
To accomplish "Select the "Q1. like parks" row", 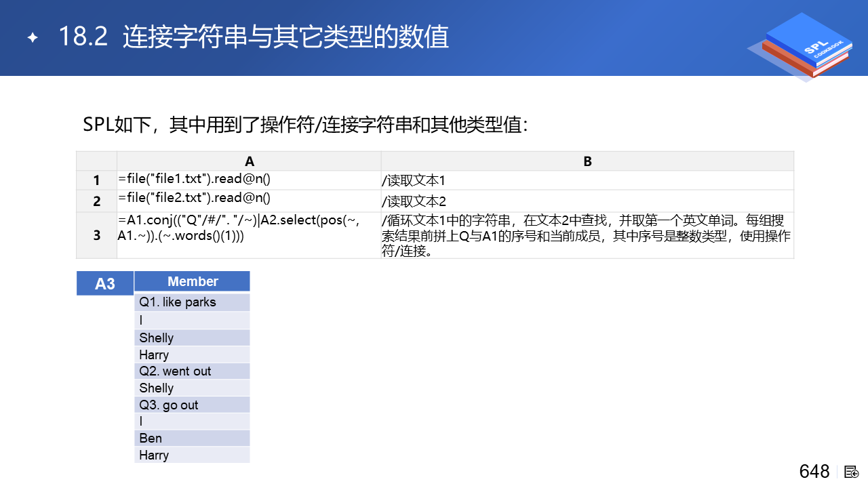I will [193, 302].
